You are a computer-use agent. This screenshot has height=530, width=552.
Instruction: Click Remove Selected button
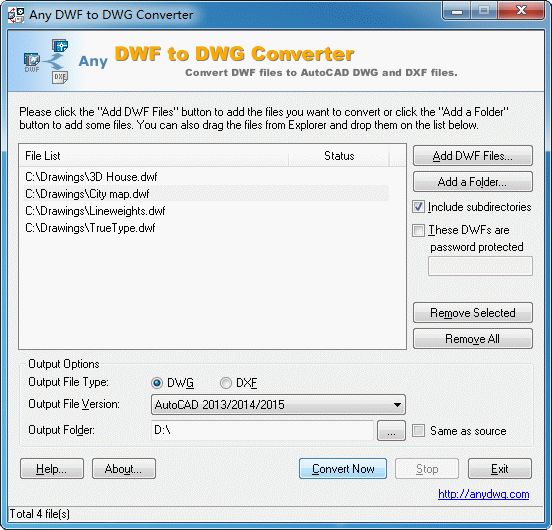(472, 313)
